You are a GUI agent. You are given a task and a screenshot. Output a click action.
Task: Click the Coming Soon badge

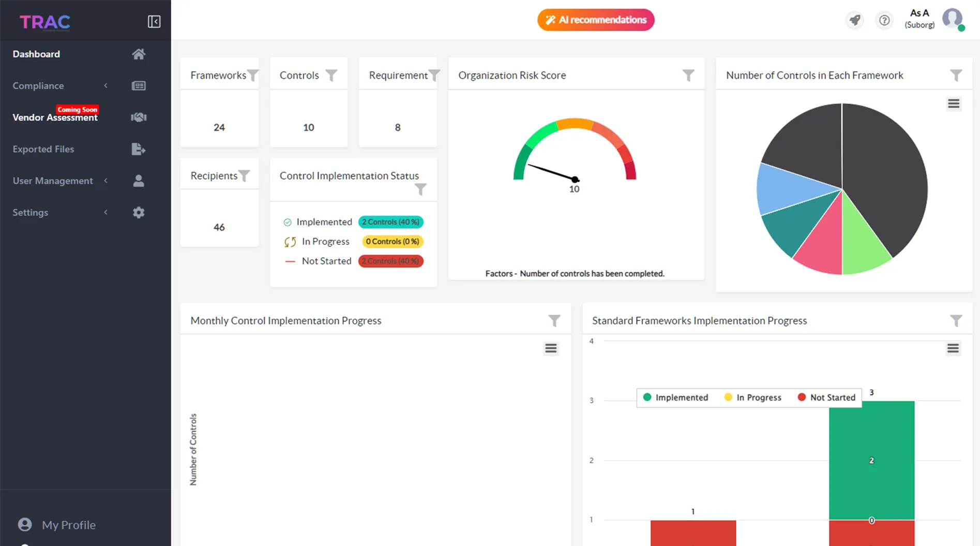pos(77,110)
